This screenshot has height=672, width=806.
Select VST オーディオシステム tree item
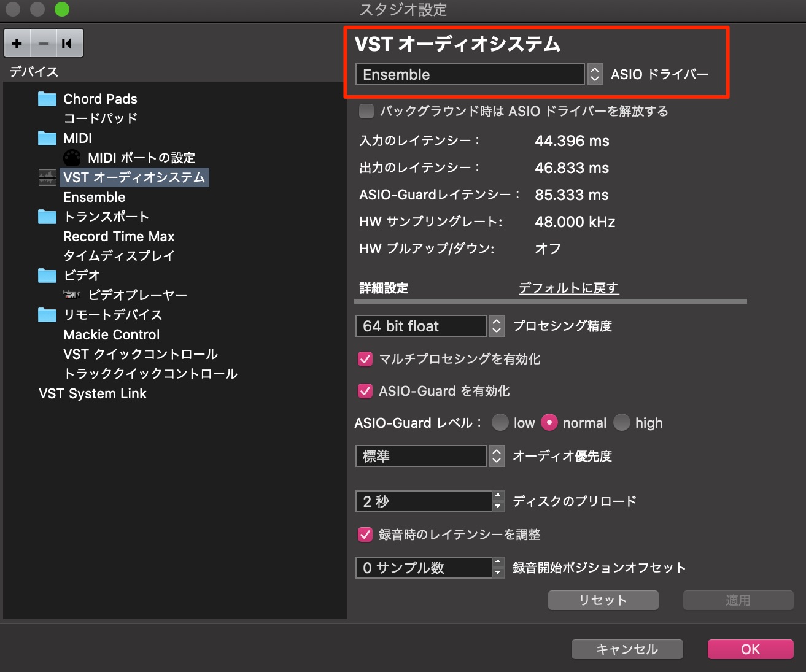click(134, 177)
